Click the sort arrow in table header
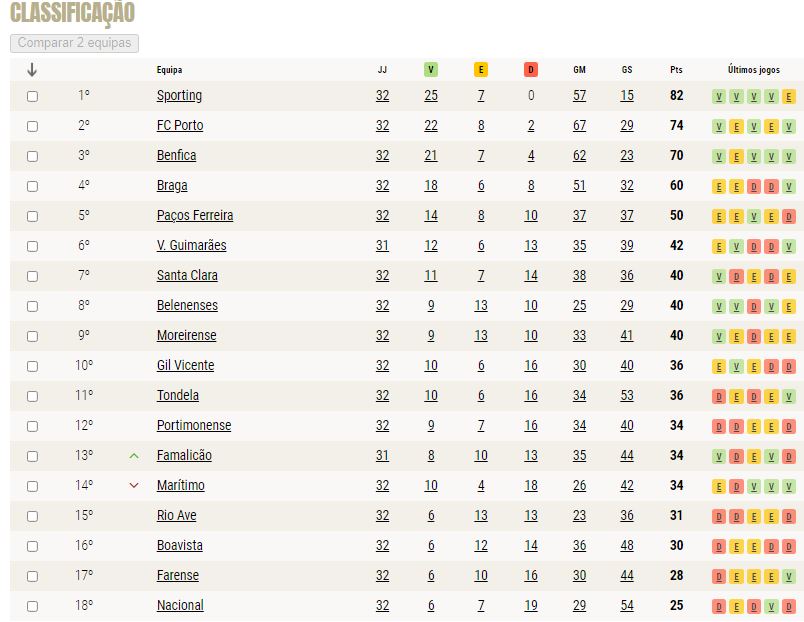This screenshot has width=804, height=622. (x=32, y=70)
